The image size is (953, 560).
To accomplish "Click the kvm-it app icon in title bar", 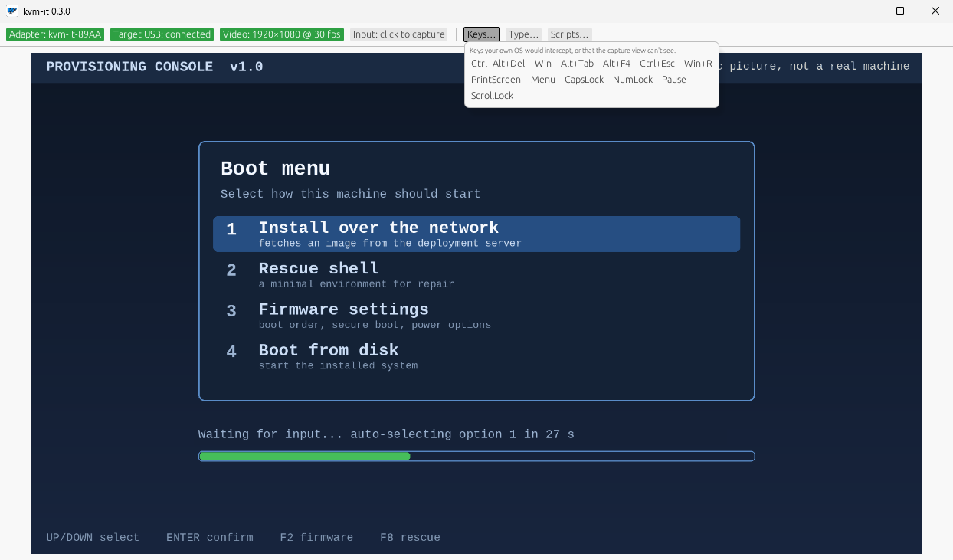I will coord(12,11).
